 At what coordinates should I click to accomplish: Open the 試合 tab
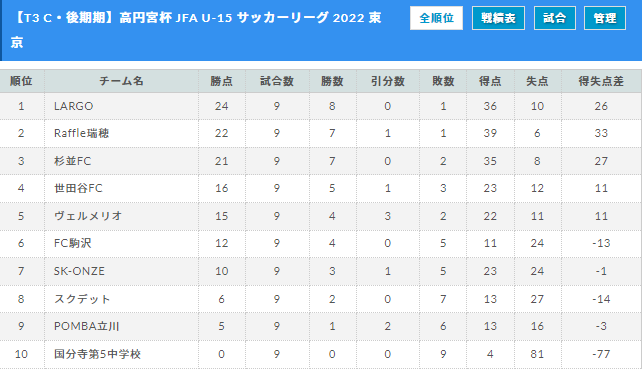(554, 18)
